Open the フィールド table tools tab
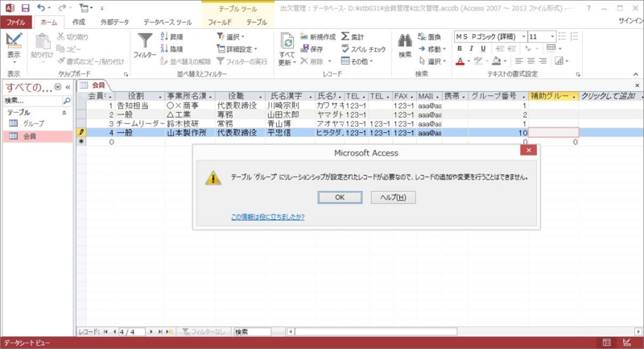This screenshot has width=644, height=349. (219, 23)
